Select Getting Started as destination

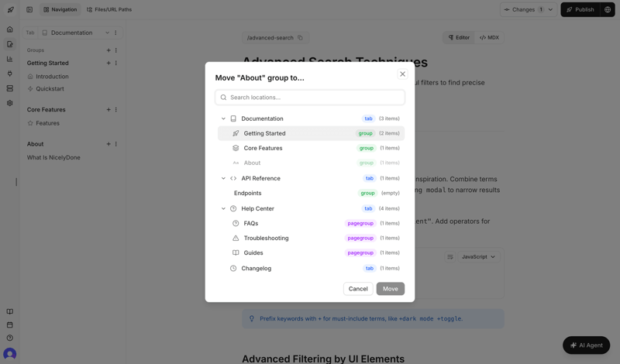311,133
